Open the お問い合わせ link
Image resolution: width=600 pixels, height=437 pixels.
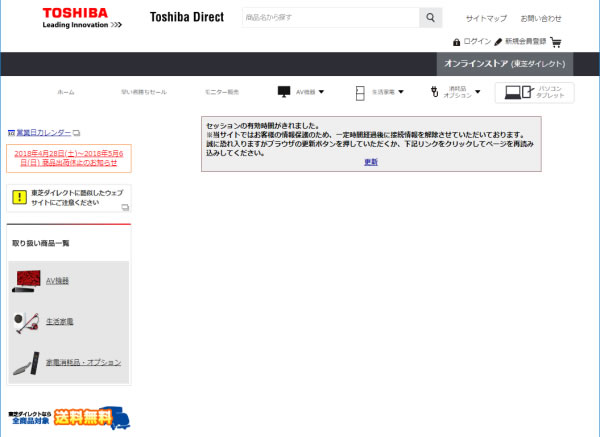[x=541, y=18]
